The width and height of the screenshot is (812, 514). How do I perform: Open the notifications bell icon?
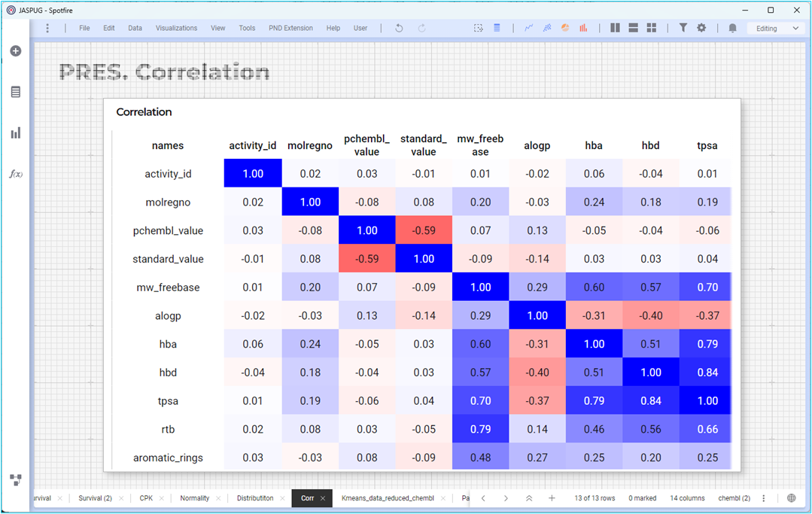[732, 28]
